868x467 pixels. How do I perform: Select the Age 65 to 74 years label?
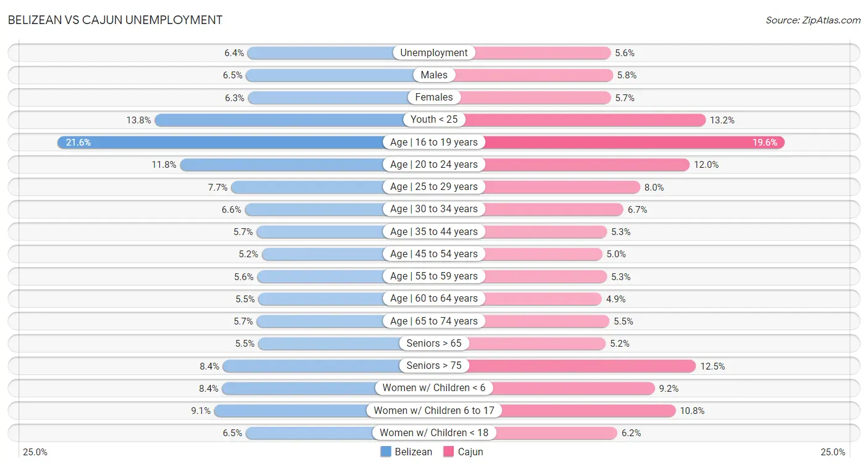(434, 321)
